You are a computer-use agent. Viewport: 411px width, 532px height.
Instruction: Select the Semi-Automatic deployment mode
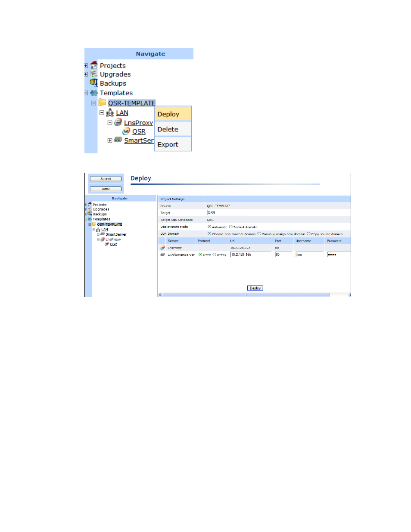click(x=230, y=227)
